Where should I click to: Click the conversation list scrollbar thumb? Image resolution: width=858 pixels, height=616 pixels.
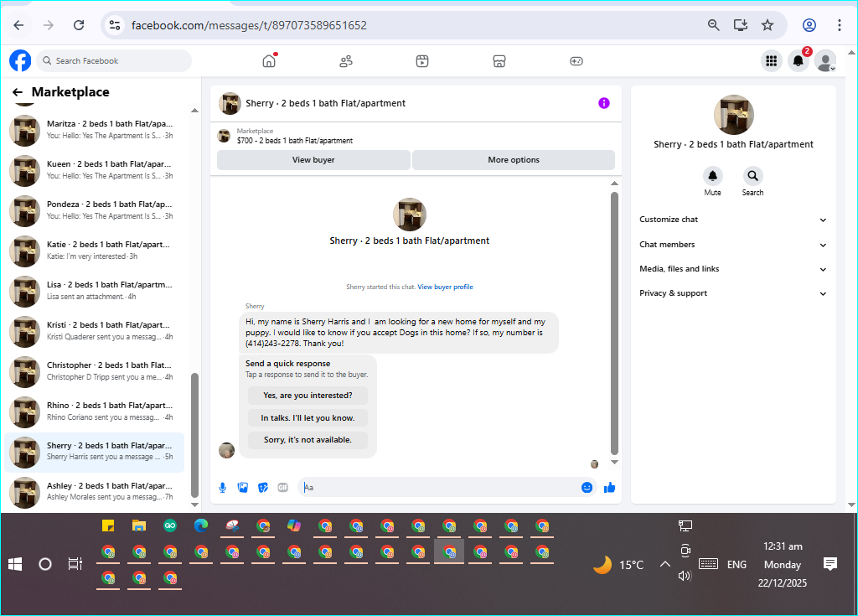tap(194, 435)
